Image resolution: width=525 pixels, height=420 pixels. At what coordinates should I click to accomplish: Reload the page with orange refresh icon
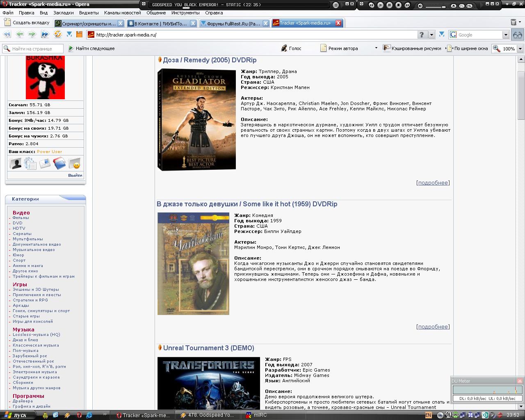point(58,34)
